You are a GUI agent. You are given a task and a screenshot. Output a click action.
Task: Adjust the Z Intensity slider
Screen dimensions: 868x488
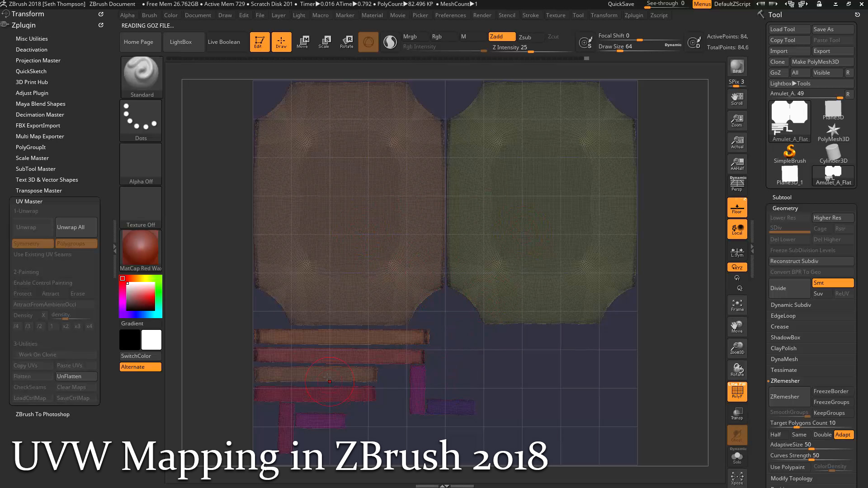point(532,47)
